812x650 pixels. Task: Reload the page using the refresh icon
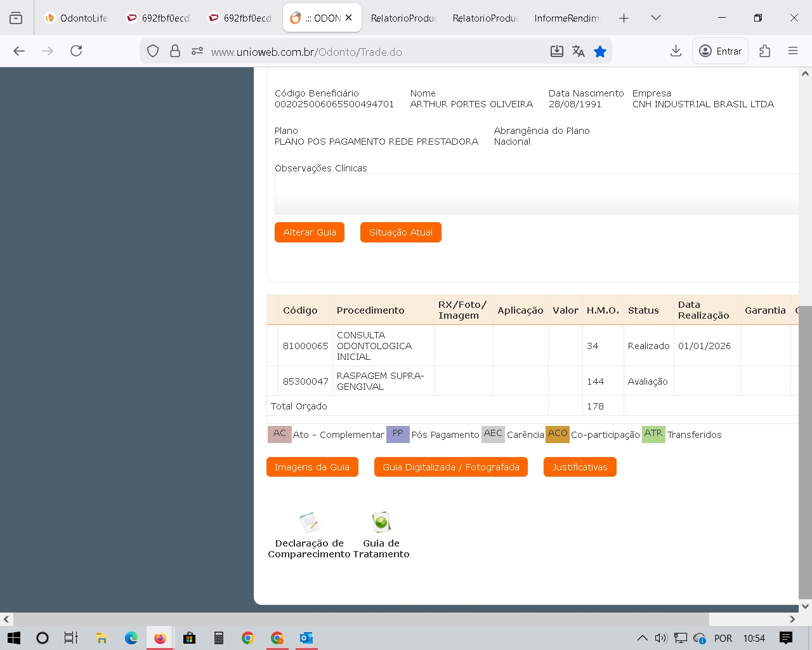pos(76,51)
